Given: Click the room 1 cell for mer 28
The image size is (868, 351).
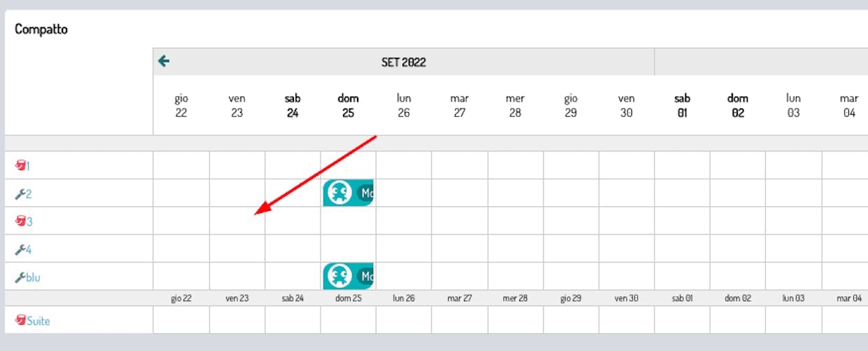Looking at the screenshot, I should [x=515, y=165].
